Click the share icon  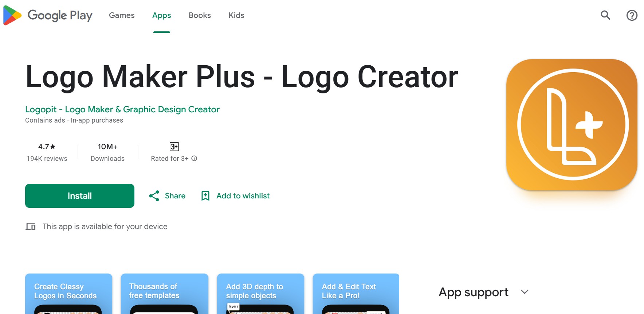(154, 196)
